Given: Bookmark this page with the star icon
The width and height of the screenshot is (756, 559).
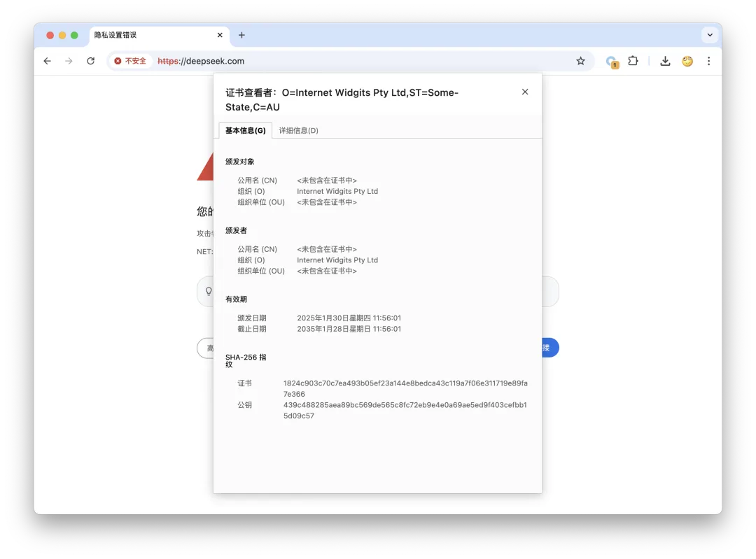Looking at the screenshot, I should [x=580, y=61].
